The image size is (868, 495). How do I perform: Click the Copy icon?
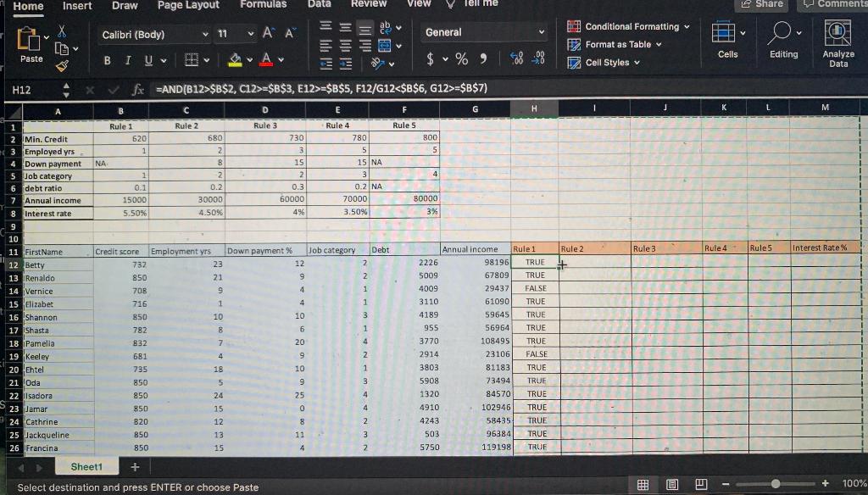pos(62,48)
